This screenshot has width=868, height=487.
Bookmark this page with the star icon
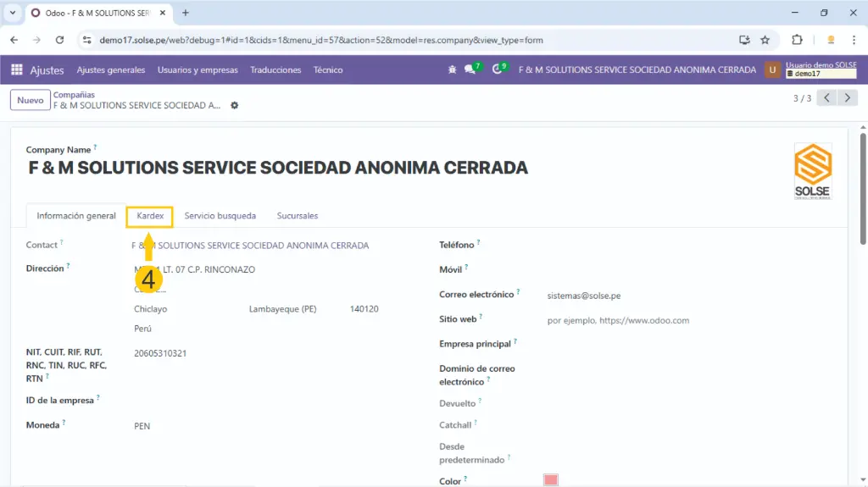[x=765, y=40]
